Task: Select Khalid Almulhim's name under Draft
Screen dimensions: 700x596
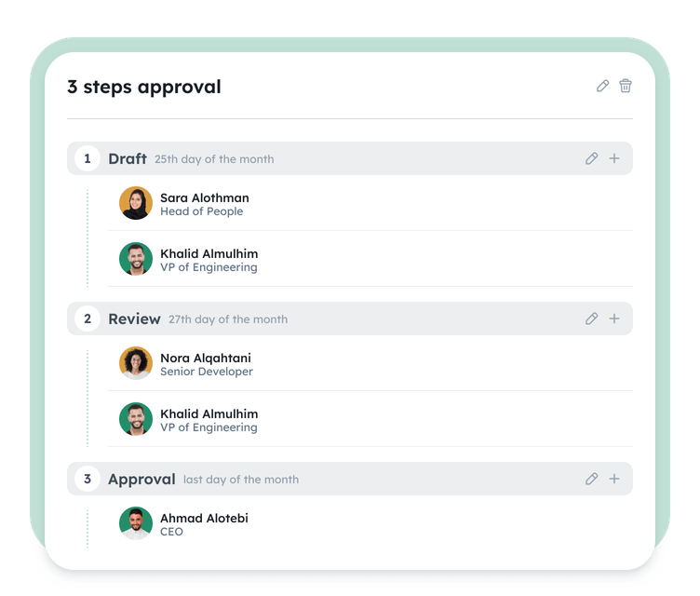Action: coord(209,253)
